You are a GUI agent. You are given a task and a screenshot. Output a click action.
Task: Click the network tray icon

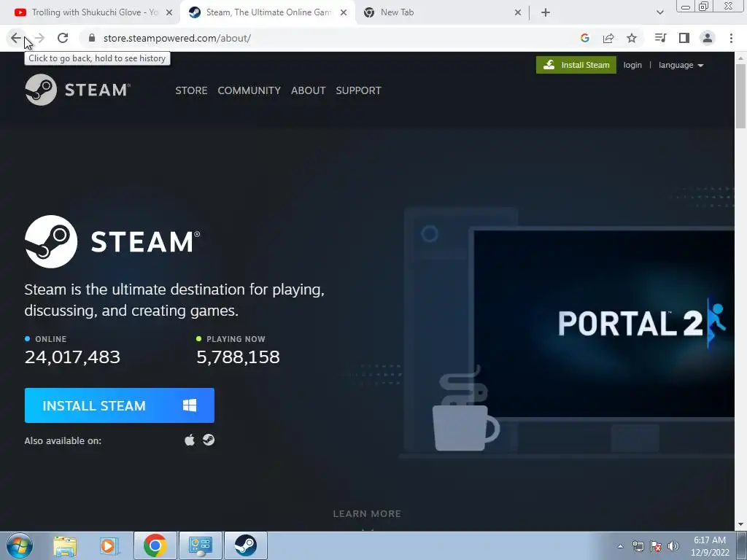pyautogui.click(x=638, y=546)
